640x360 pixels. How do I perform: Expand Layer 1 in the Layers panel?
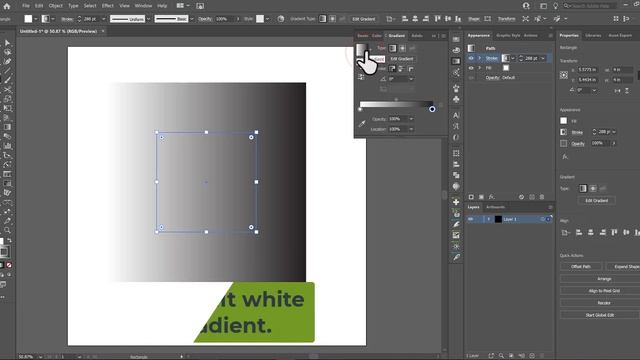click(x=489, y=220)
